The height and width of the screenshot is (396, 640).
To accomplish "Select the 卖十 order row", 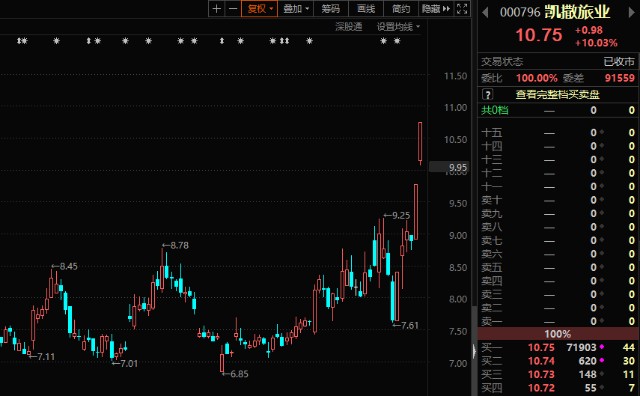I will (558, 200).
